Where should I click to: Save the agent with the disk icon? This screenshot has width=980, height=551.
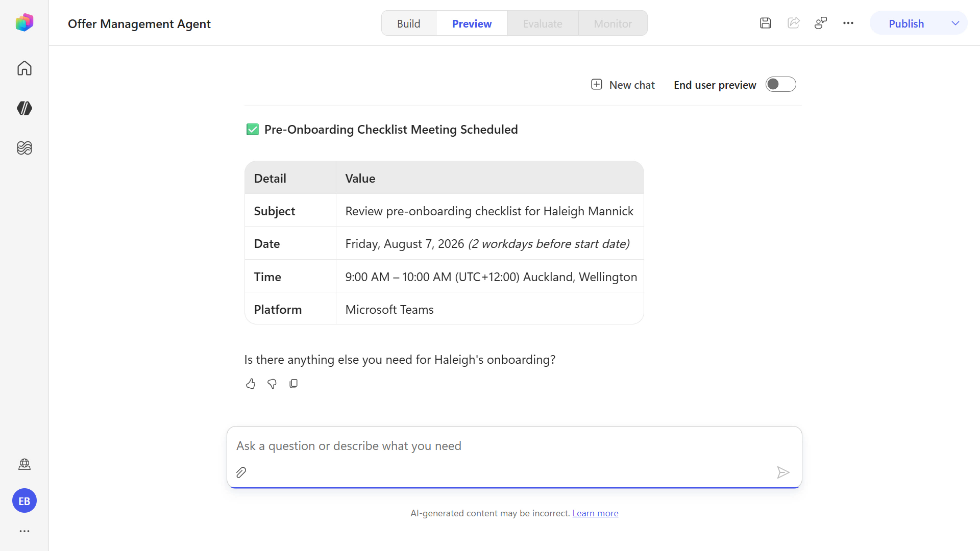(x=766, y=23)
